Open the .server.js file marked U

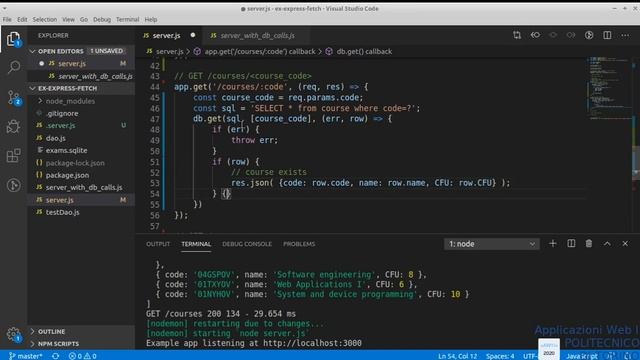(x=60, y=125)
